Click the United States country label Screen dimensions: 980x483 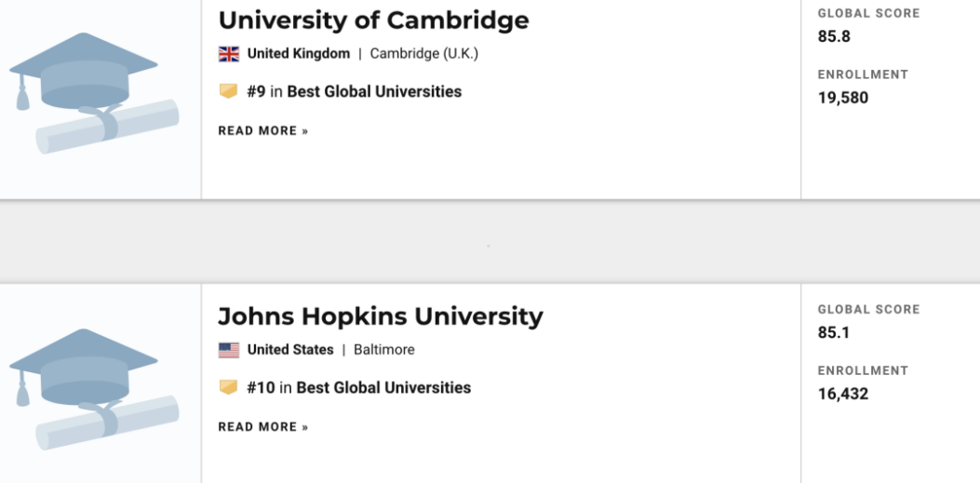(x=290, y=350)
